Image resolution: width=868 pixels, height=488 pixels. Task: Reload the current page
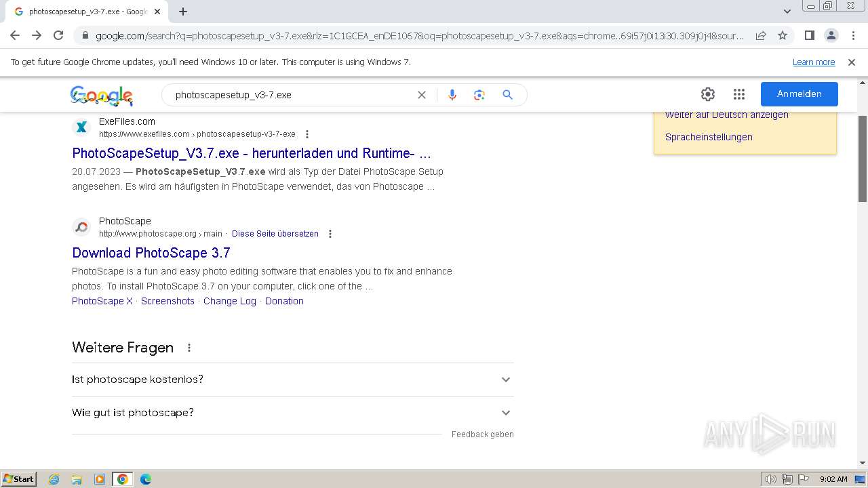tap(58, 35)
